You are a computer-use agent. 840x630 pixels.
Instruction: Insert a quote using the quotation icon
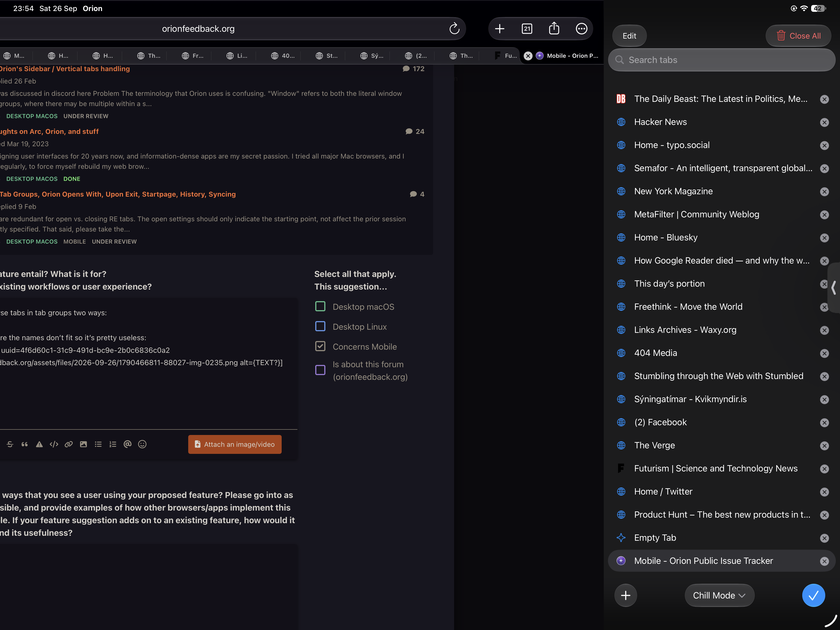[25, 444]
